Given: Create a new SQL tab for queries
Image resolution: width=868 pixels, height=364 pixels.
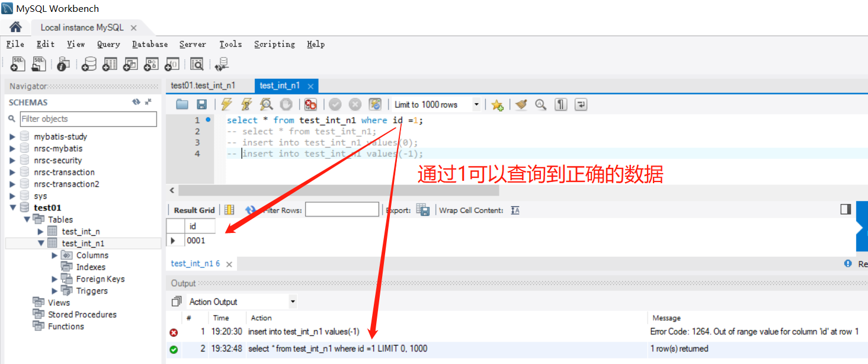Looking at the screenshot, I should pos(18,64).
